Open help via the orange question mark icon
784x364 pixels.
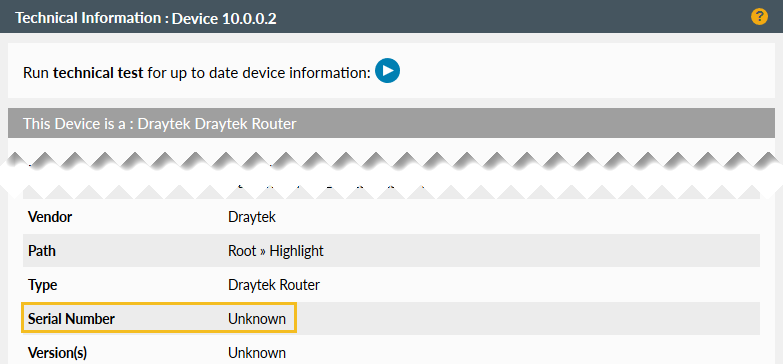click(x=759, y=16)
